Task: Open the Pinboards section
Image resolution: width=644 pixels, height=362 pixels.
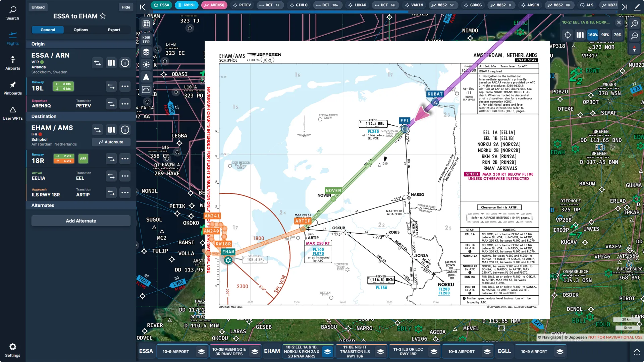Action: tap(13, 88)
